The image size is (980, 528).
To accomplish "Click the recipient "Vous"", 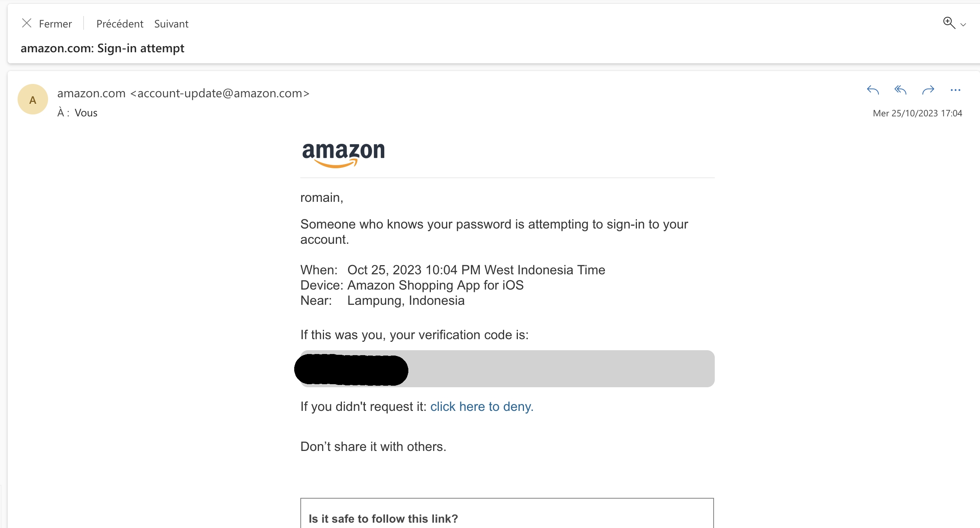I will (x=86, y=113).
